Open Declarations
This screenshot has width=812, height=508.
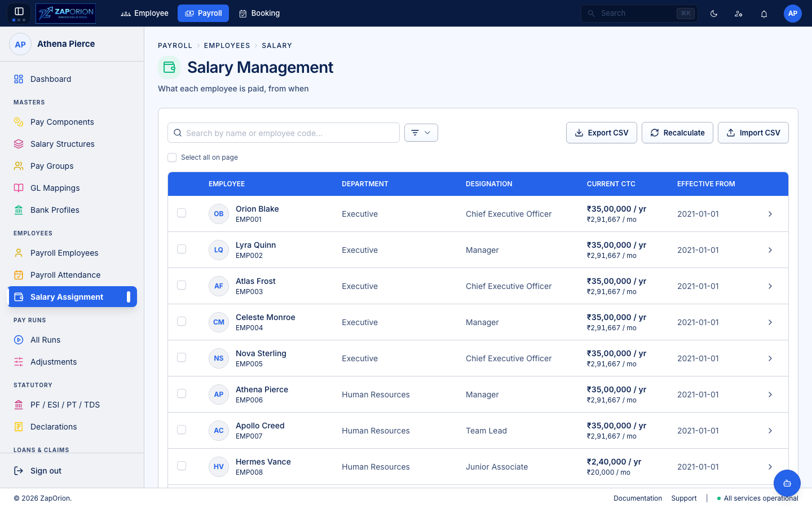(x=72, y=427)
